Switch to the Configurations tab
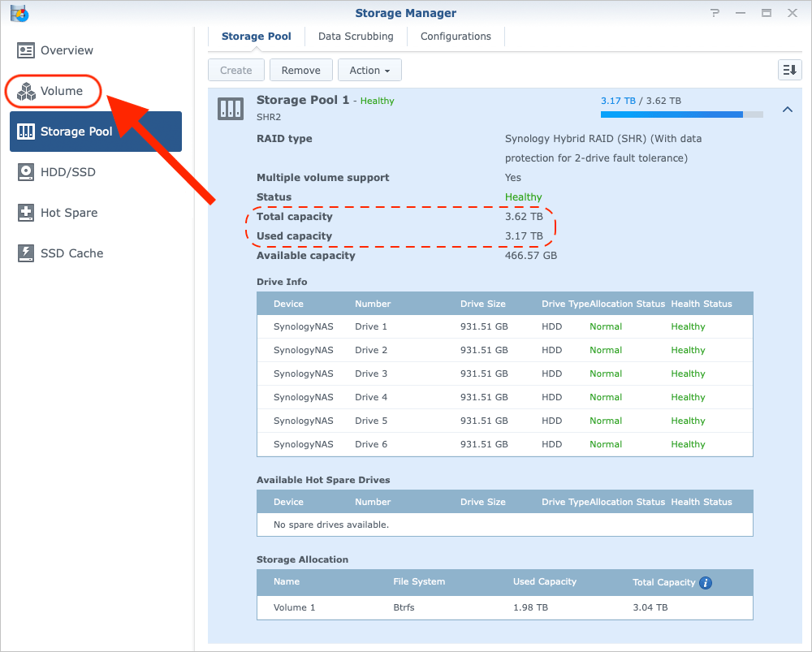The image size is (812, 652). click(456, 37)
